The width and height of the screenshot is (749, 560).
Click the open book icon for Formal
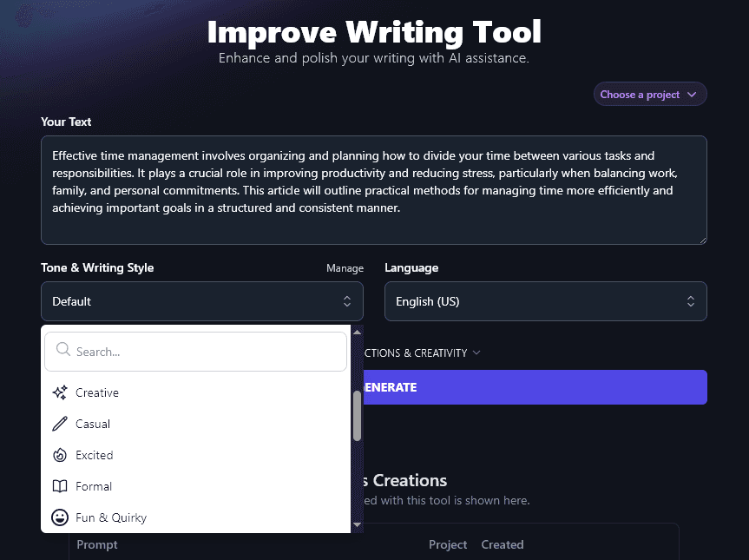tap(59, 486)
